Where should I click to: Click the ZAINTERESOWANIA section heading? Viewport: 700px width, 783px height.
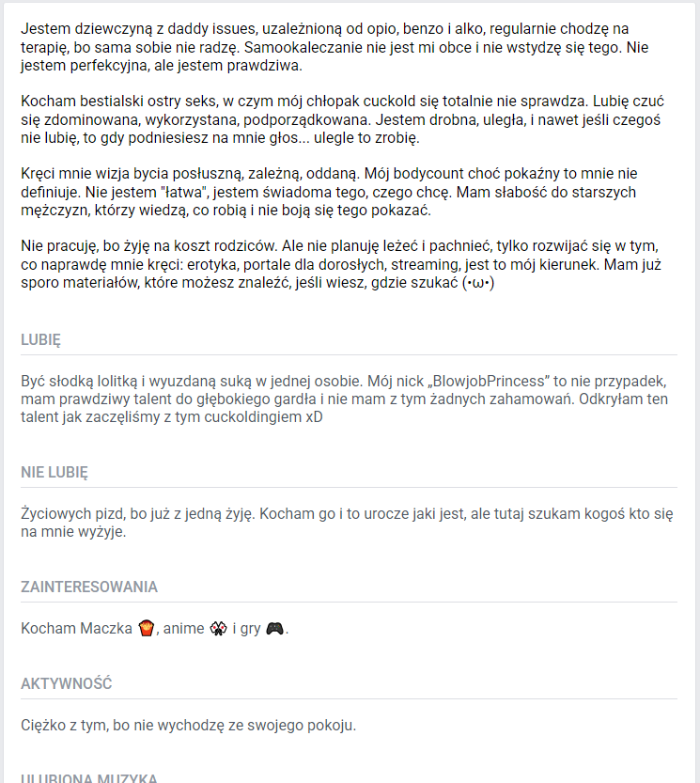click(88, 587)
